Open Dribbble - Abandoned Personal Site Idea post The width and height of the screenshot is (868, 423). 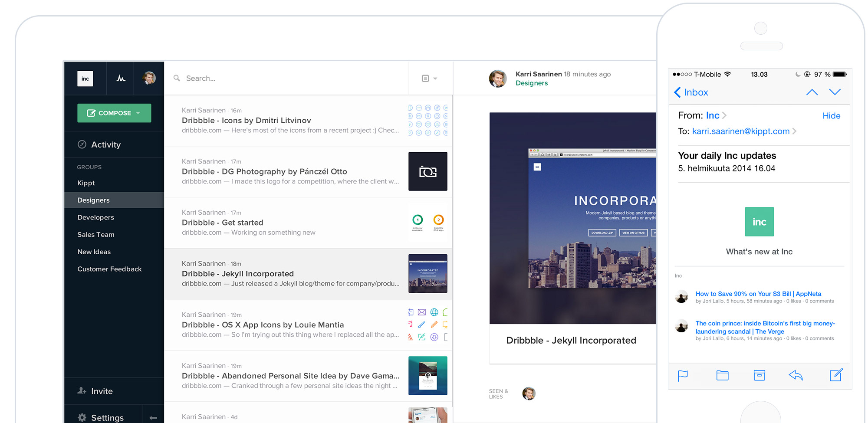[x=308, y=376]
